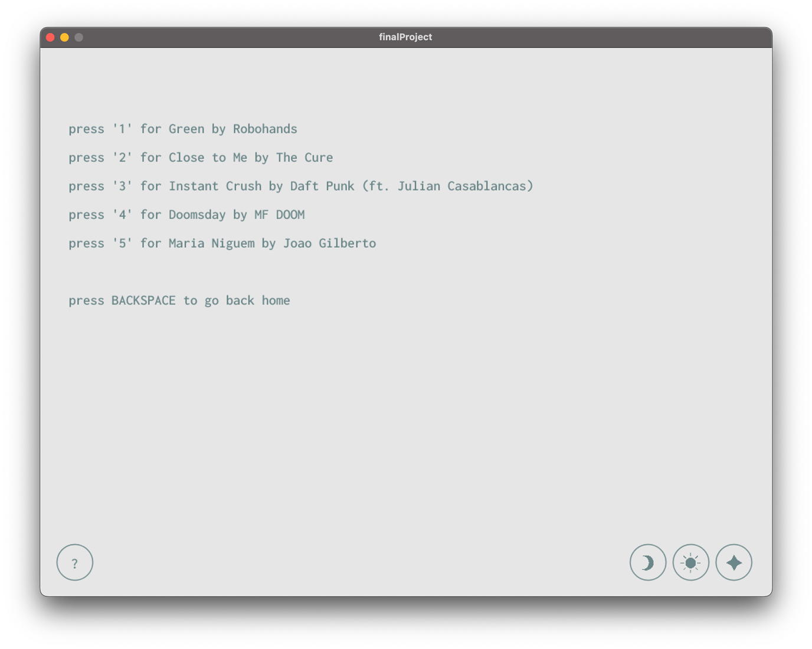This screenshot has height=649, width=812.
Task: Click the finalProject window title
Action: 405,37
